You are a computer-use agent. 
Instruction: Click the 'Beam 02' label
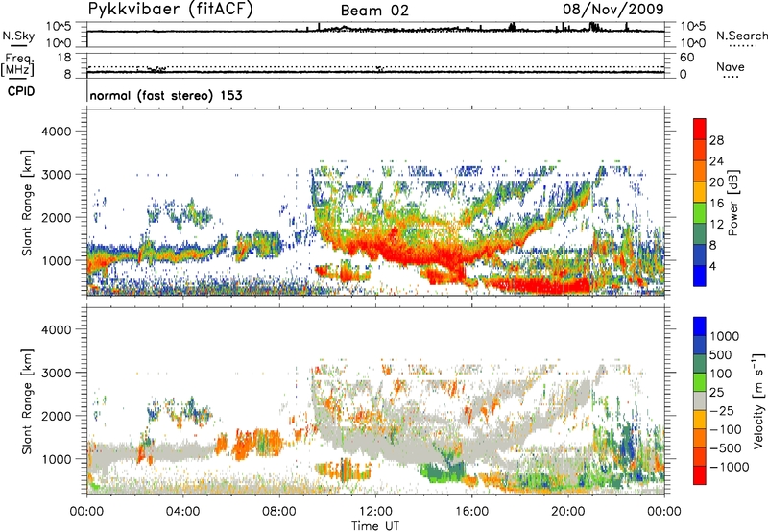coord(374,11)
